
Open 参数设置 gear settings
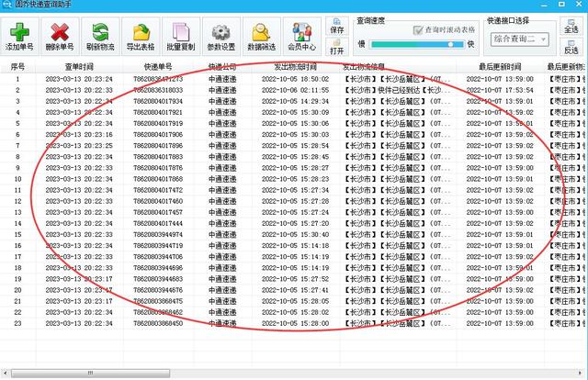click(x=220, y=37)
